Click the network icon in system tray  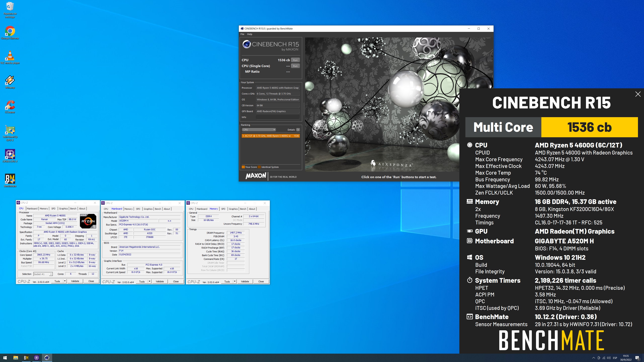[x=604, y=358]
